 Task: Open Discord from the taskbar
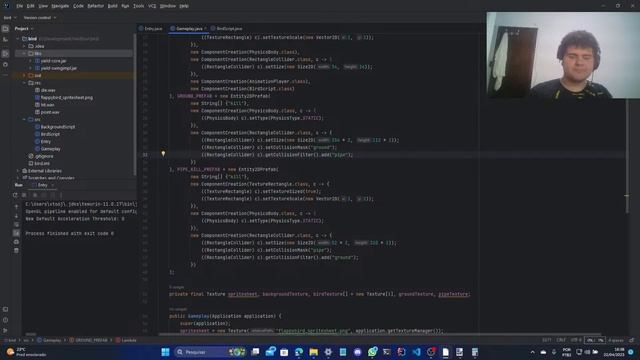pos(358,352)
